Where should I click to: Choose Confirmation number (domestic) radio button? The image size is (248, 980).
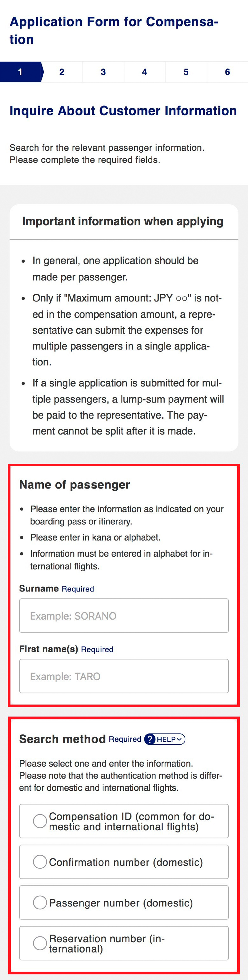40,862
